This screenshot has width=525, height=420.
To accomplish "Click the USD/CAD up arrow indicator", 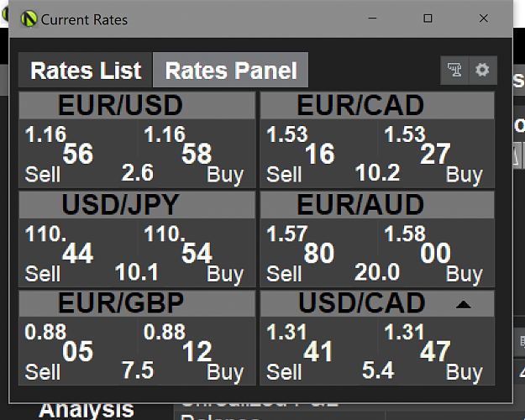I will click(x=464, y=304).
